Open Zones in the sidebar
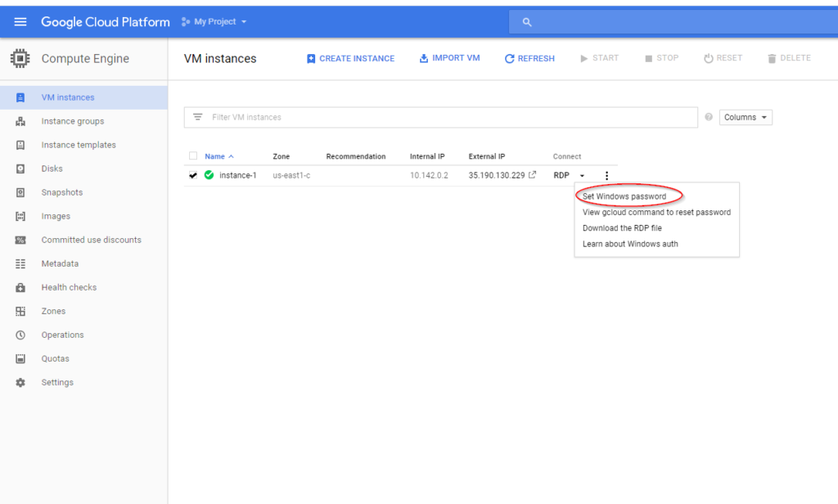The height and width of the screenshot is (504, 838). pos(53,311)
